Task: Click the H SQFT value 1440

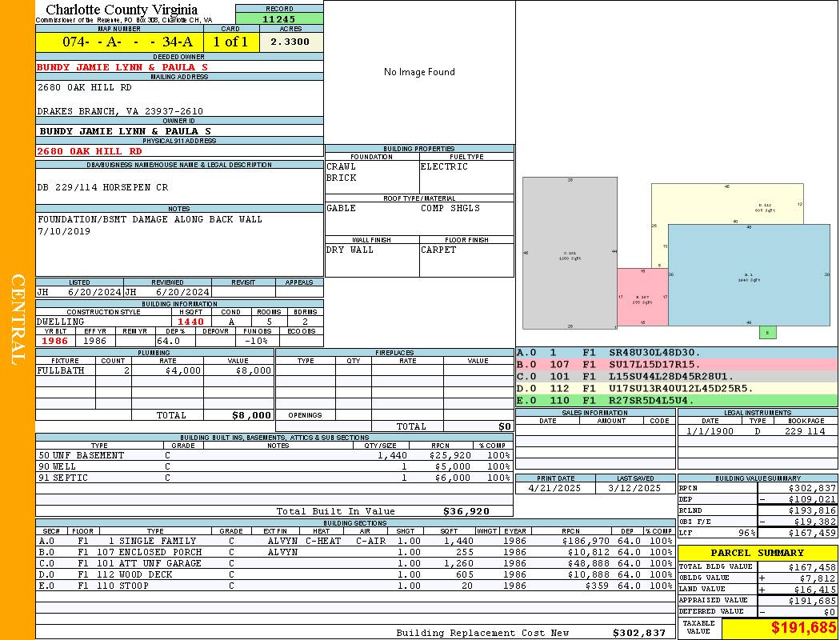Action: coord(190,322)
